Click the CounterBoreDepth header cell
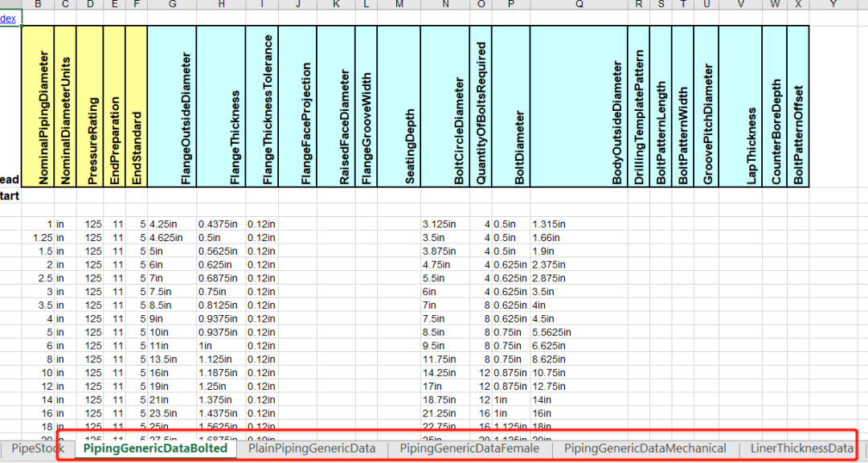868x463 pixels. pyautogui.click(x=774, y=106)
